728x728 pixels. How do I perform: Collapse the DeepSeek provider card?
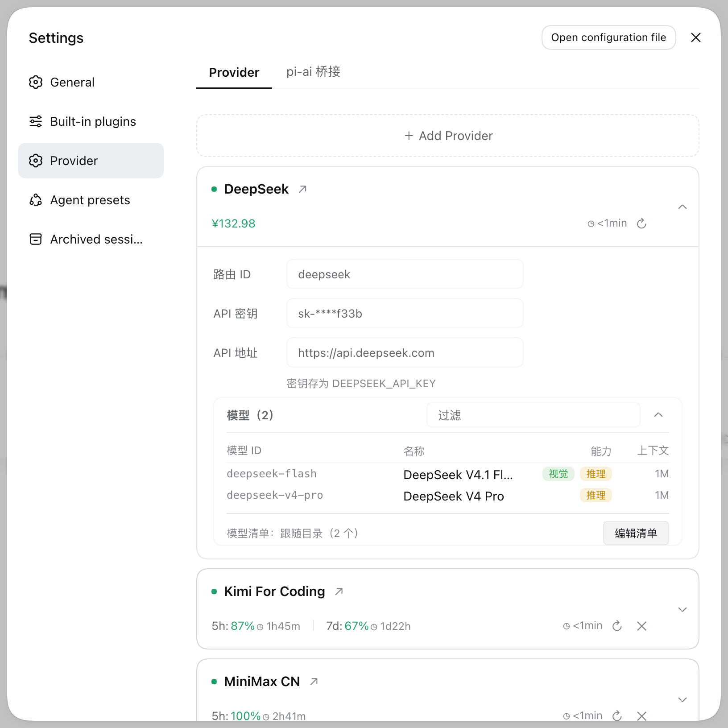click(682, 207)
